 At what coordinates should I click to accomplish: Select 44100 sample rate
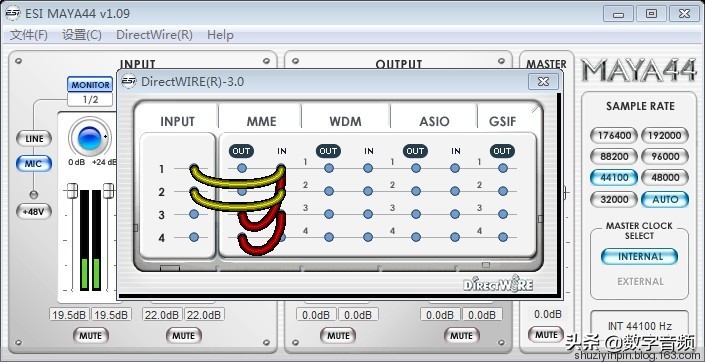[614, 178]
